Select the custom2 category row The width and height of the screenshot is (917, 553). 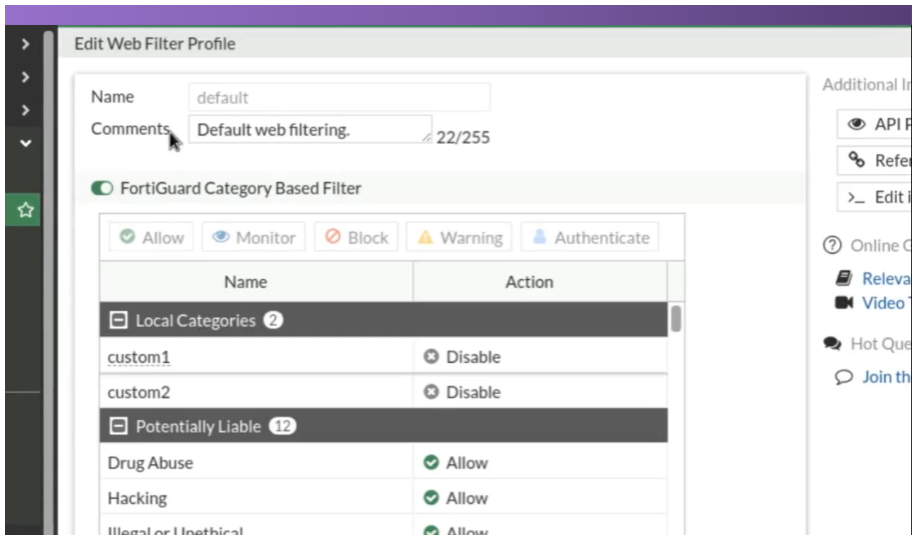(x=384, y=392)
